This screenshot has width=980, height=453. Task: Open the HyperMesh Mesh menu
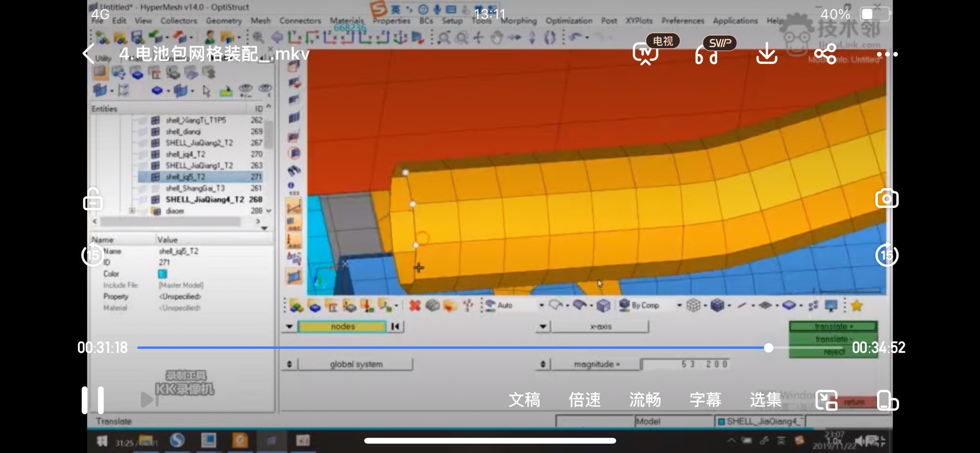pos(260,20)
